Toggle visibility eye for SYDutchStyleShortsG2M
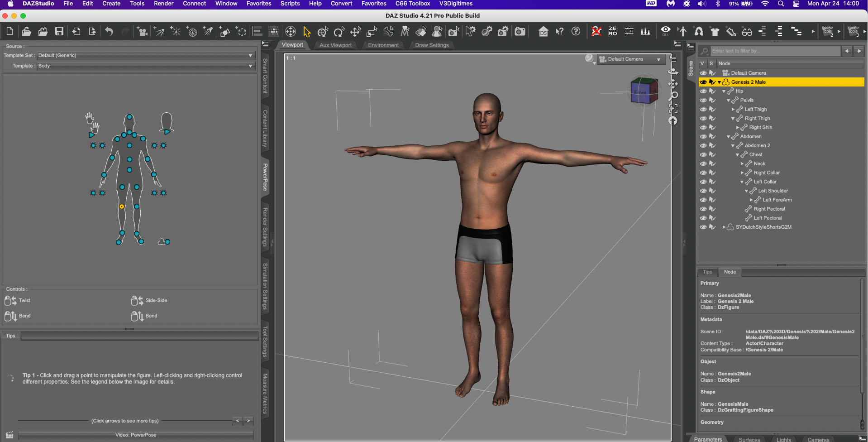The height and width of the screenshot is (442, 868). 703,227
